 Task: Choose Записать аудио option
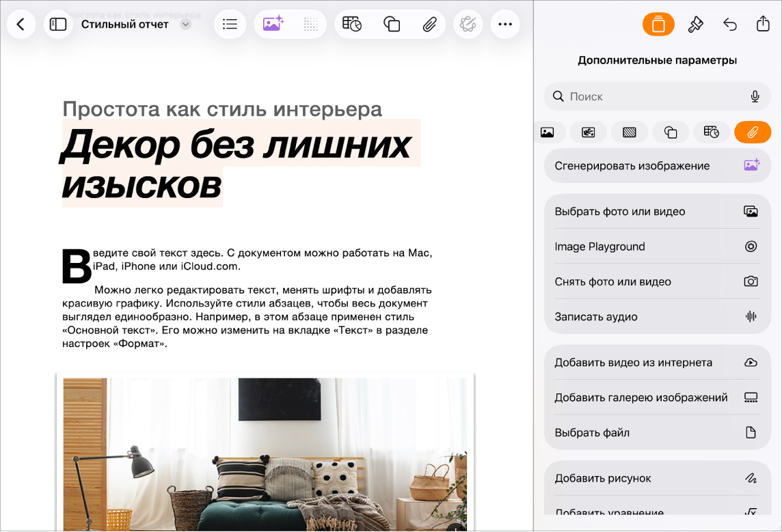click(658, 317)
